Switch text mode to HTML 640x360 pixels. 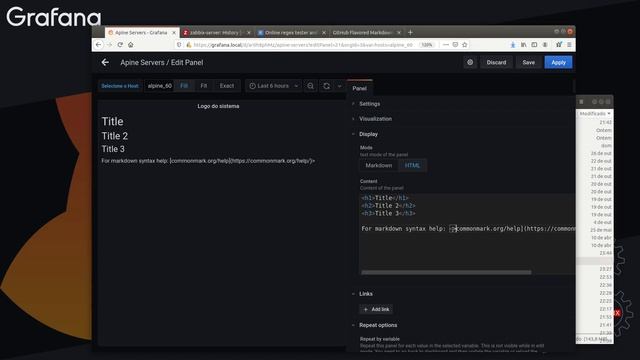click(x=412, y=165)
